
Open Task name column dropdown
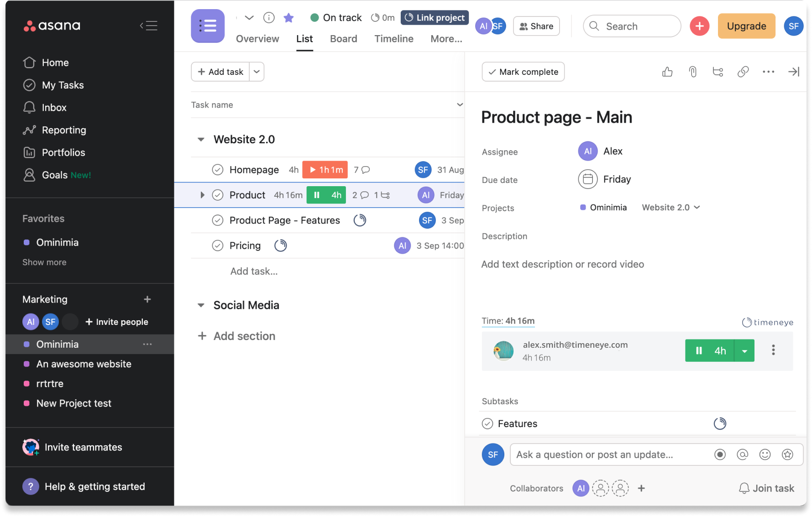(x=460, y=105)
